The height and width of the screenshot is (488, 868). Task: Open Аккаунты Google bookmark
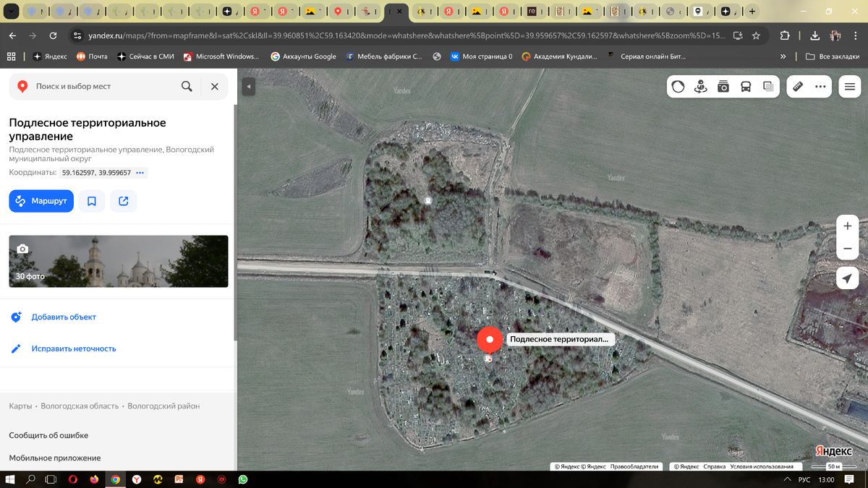pyautogui.click(x=304, y=56)
